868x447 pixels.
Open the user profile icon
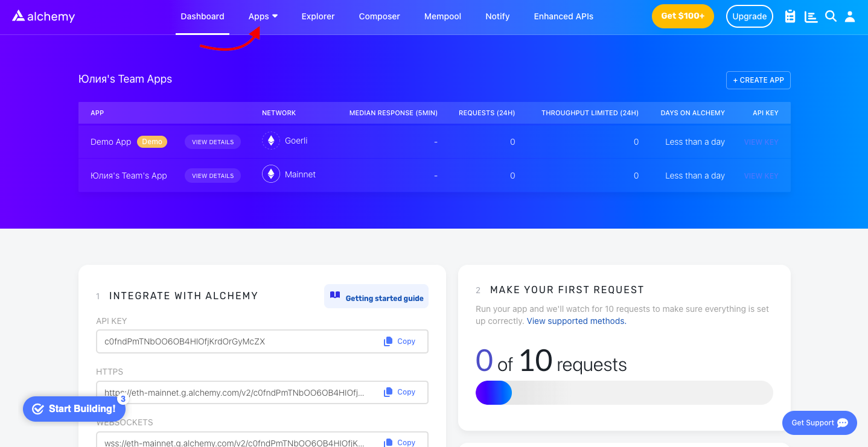coord(850,16)
